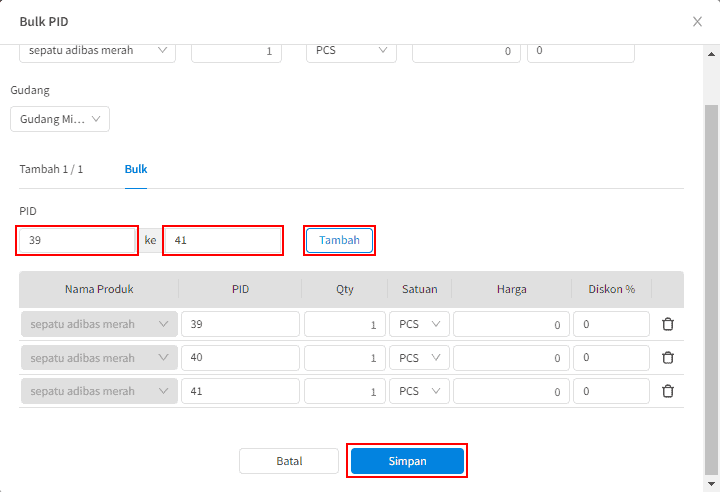The width and height of the screenshot is (720, 492).
Task: Click Harga field in PID 41 row
Action: tap(511, 391)
